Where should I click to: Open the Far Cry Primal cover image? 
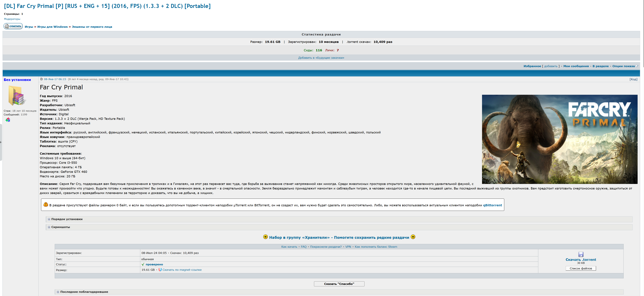point(559,139)
